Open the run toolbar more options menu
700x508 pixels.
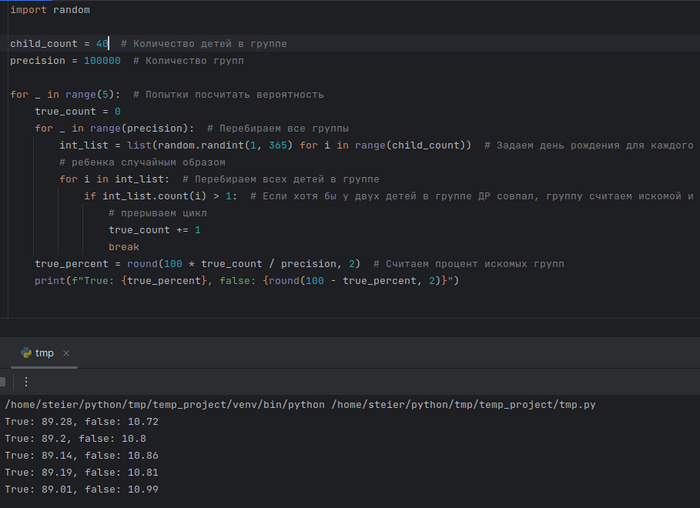point(26,381)
